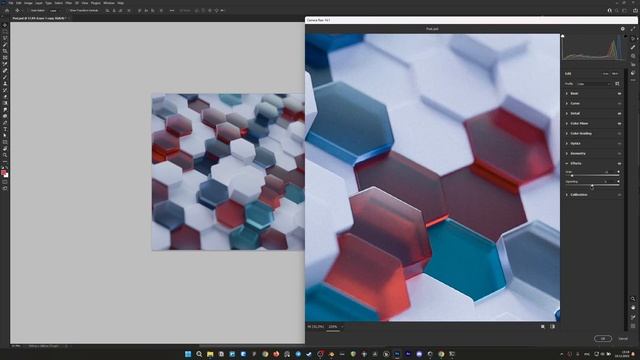640x360 pixels.
Task: Select the Crop tool in Photoshop toolbar
Action: point(5,51)
